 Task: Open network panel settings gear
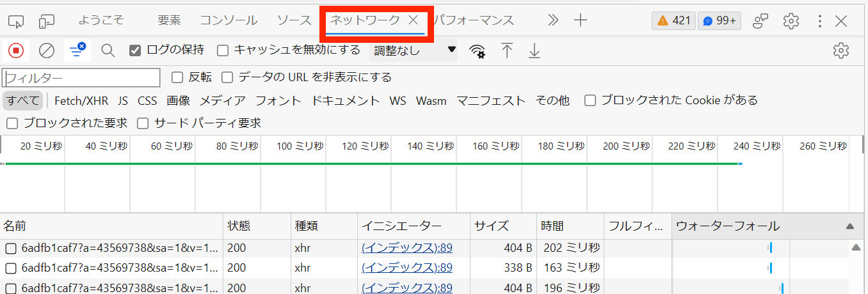point(840,50)
